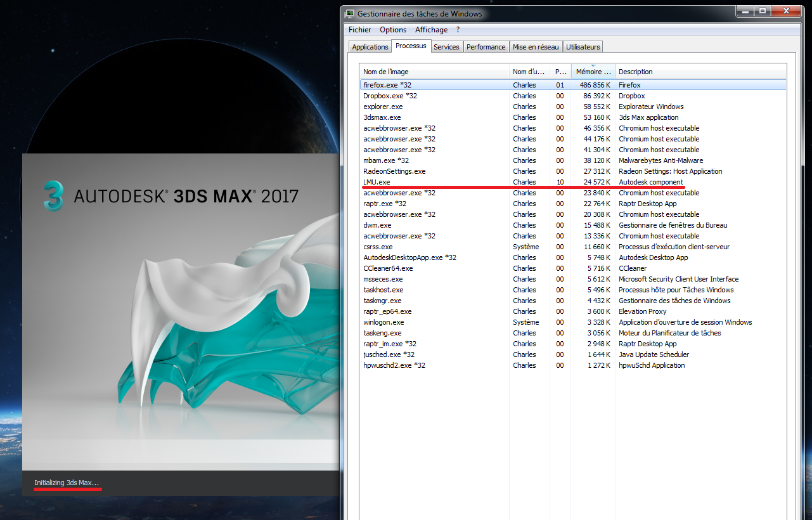The width and height of the screenshot is (812, 520).
Task: Click the 3ds Max logo on the splash screen
Action: click(55, 195)
